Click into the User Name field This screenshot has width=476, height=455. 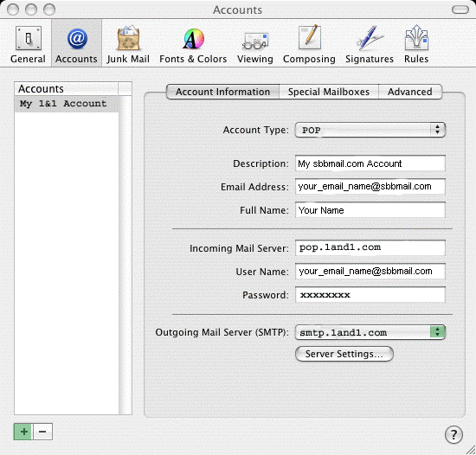(x=370, y=271)
